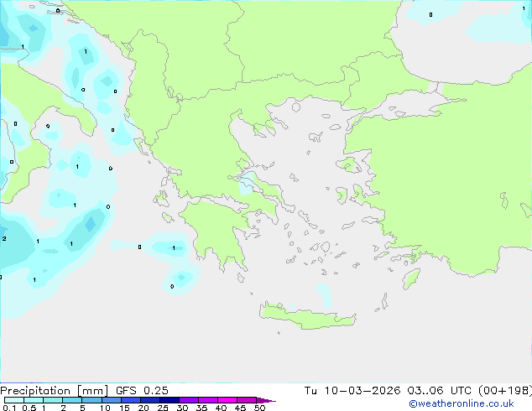Image resolution: width=532 pixels, height=411 pixels.
Task: Click the 40–45 mm magenta swatch
Action: [x=227, y=400]
